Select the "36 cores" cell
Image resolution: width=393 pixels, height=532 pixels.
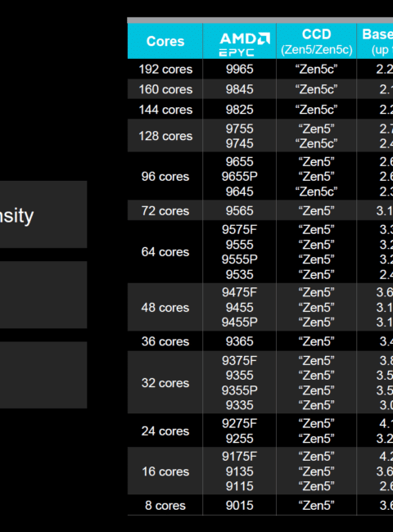165,341
